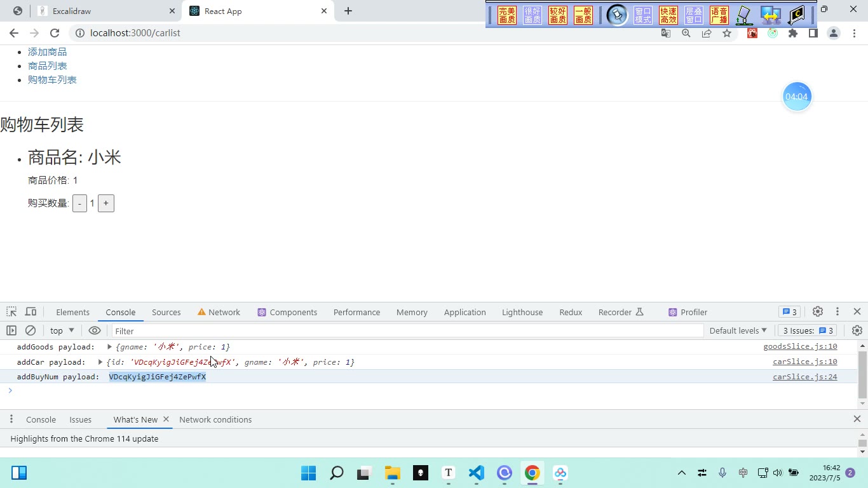The height and width of the screenshot is (488, 868).
Task: Open Google Translate icon in address bar
Action: pos(666,34)
